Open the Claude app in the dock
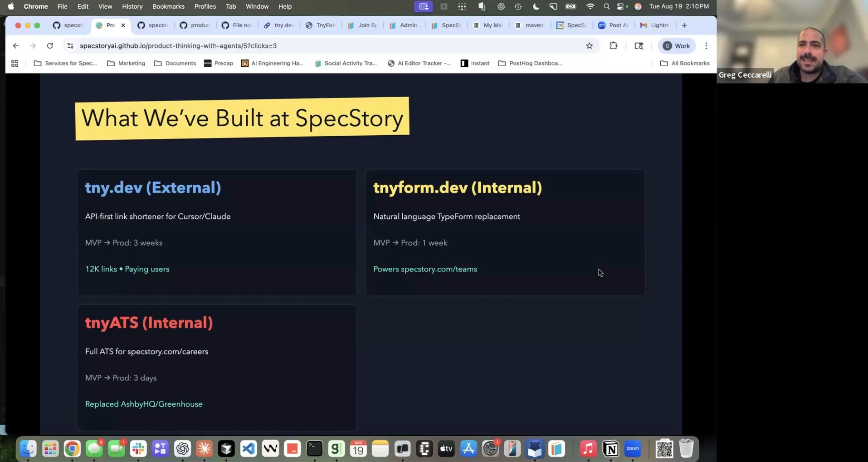 click(x=205, y=449)
